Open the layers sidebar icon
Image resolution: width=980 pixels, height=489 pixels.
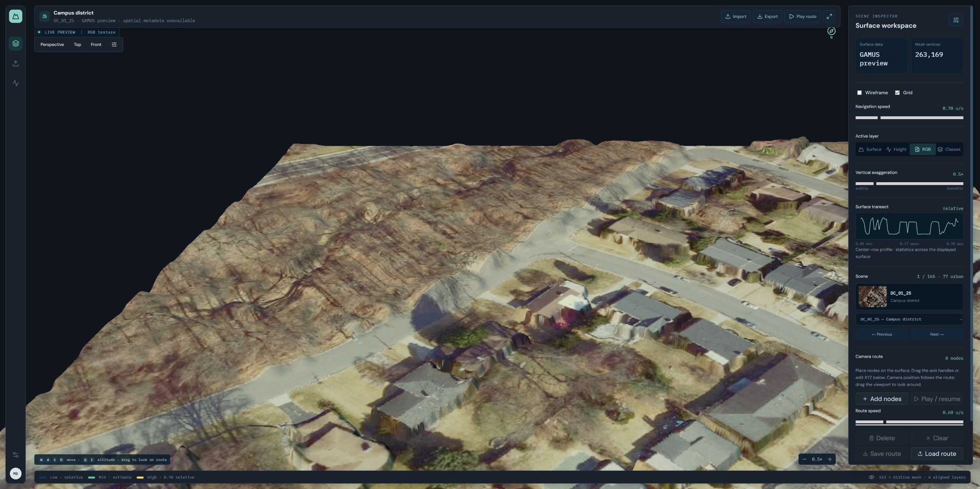coord(16,44)
